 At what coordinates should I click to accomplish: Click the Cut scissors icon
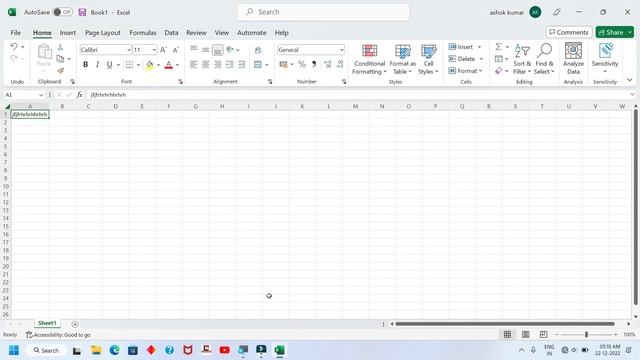(60, 47)
